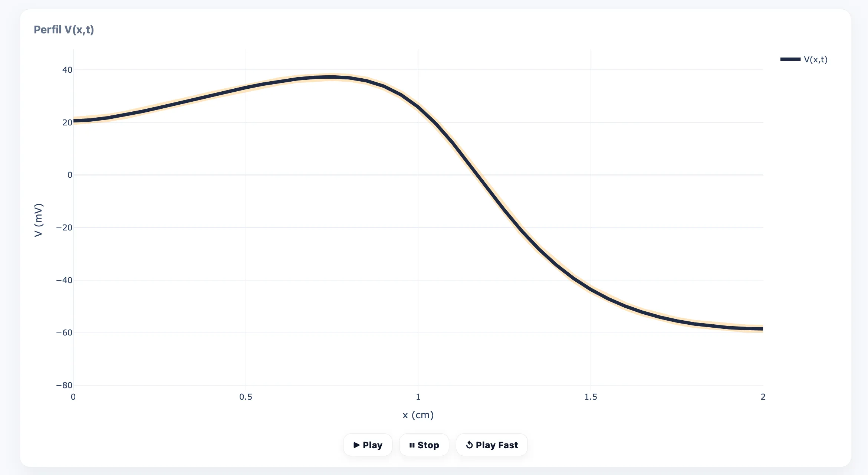Click the −20 tick label on the y-axis
This screenshot has height=475, width=868.
pos(64,227)
